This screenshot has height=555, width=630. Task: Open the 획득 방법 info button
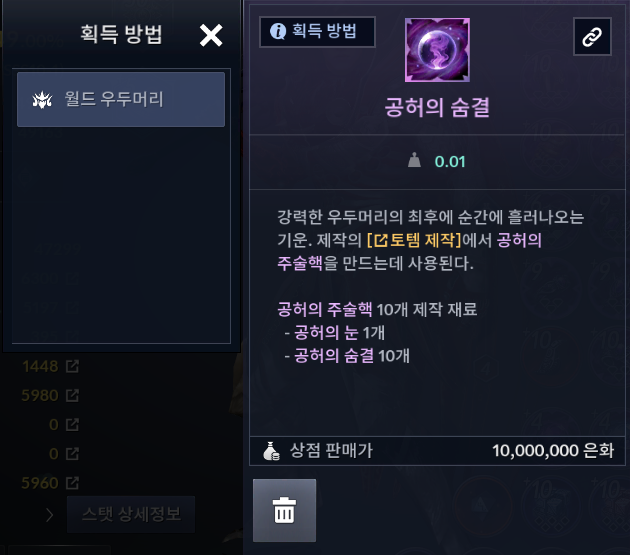317,32
